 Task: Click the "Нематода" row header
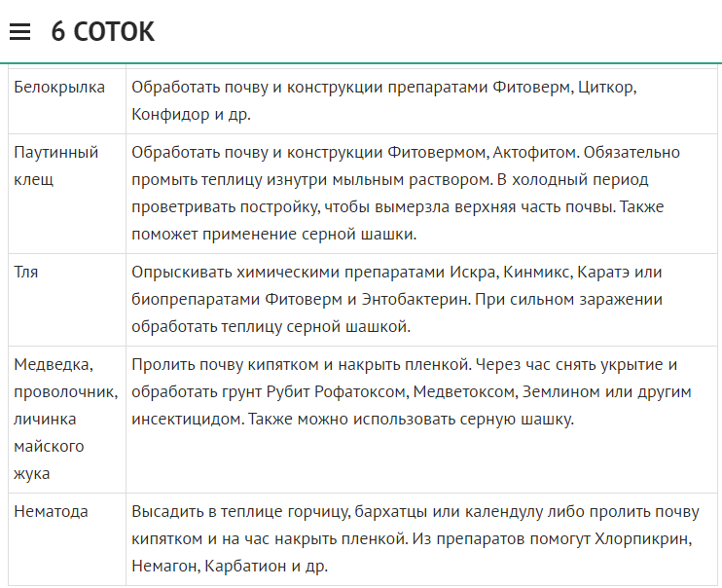click(x=51, y=511)
